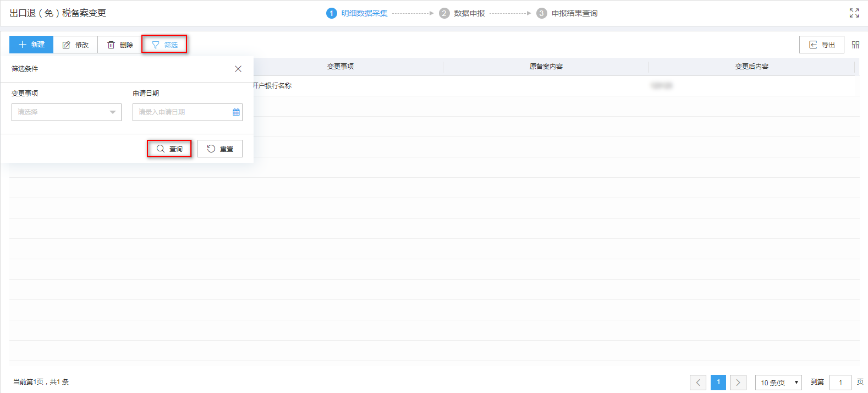The width and height of the screenshot is (868, 393).
Task: Click the 当前第1页，共1条 status text
Action: pos(41,382)
